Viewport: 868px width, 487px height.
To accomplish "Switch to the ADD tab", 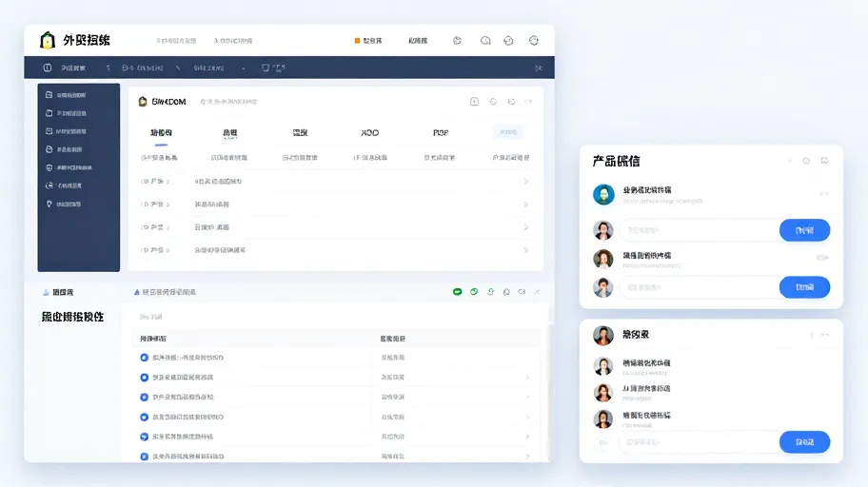I will coord(370,133).
